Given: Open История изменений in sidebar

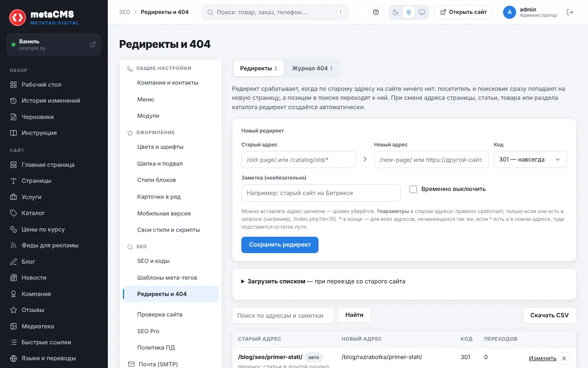Looking at the screenshot, I should click(54, 101).
